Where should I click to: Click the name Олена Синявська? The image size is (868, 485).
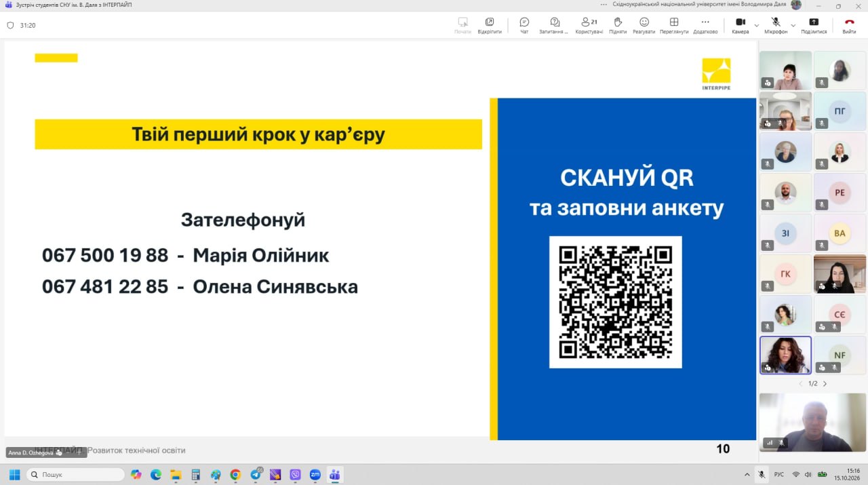point(275,287)
